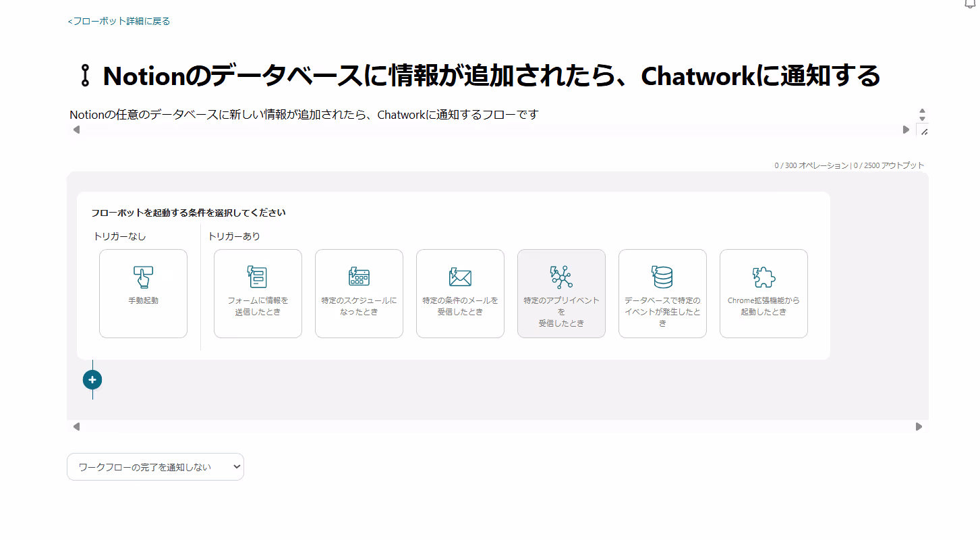Choose データベースで特定のイベントが発生したとき trigger
Viewport: 980px width, 540px height.
[x=662, y=294]
